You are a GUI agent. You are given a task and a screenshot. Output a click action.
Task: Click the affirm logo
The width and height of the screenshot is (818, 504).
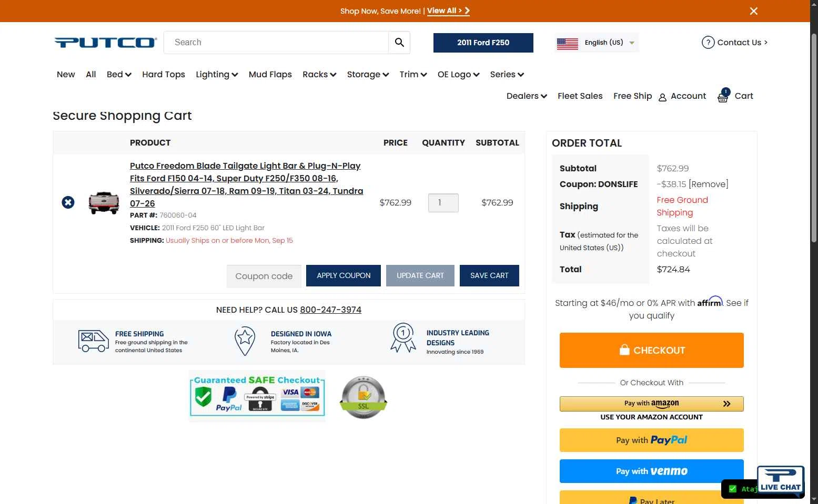[710, 302]
